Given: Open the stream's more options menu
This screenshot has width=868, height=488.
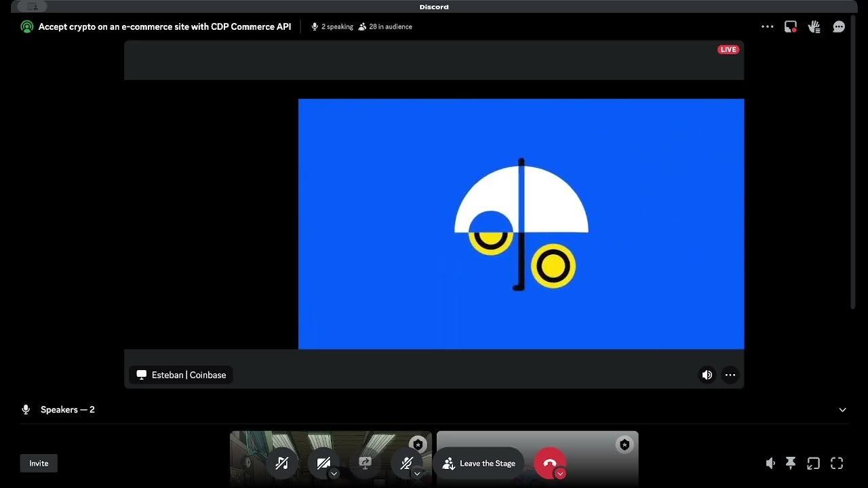Looking at the screenshot, I should [x=730, y=375].
